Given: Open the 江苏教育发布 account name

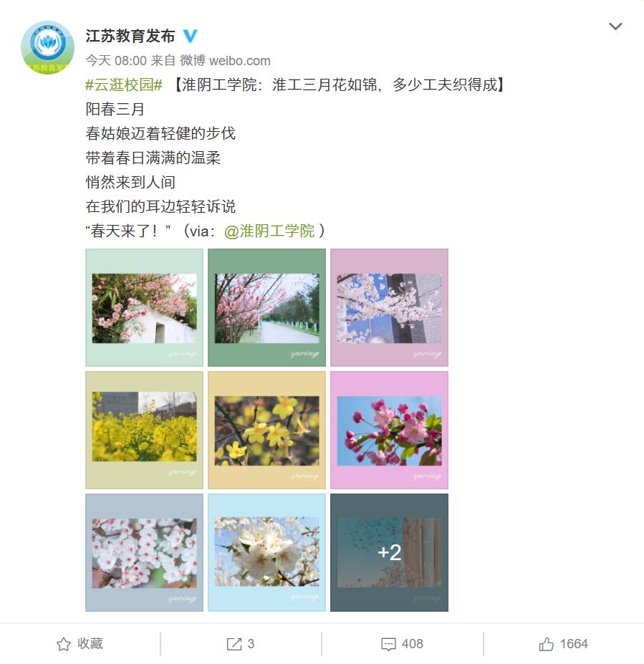Looking at the screenshot, I should pyautogui.click(x=130, y=36).
